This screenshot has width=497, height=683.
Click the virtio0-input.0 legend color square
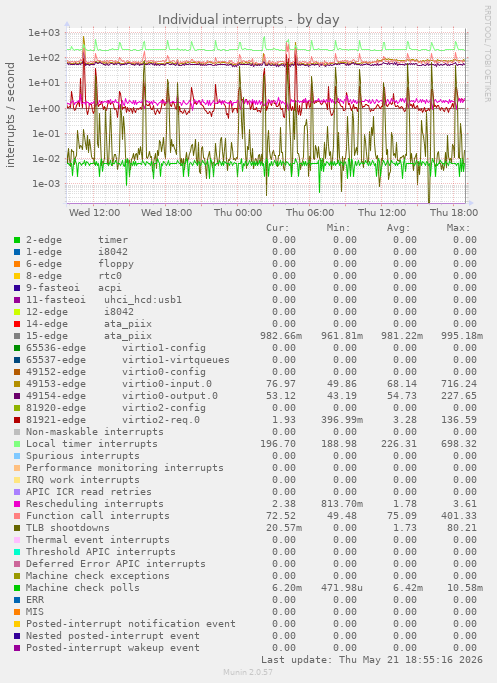click(x=17, y=384)
